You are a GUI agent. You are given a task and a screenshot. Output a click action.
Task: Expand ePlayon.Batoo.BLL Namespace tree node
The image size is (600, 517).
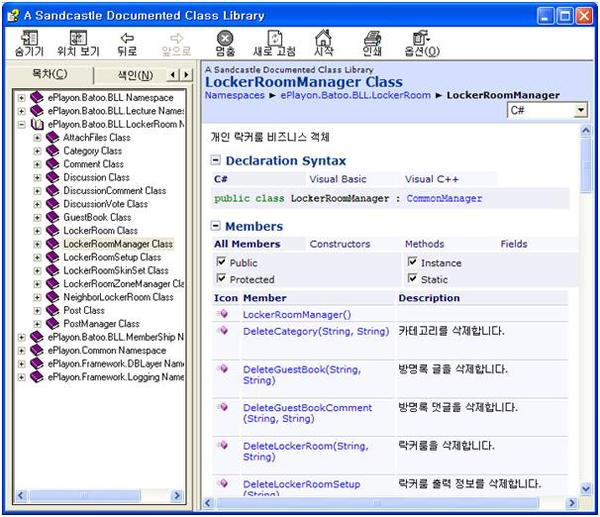pyautogui.click(x=21, y=98)
